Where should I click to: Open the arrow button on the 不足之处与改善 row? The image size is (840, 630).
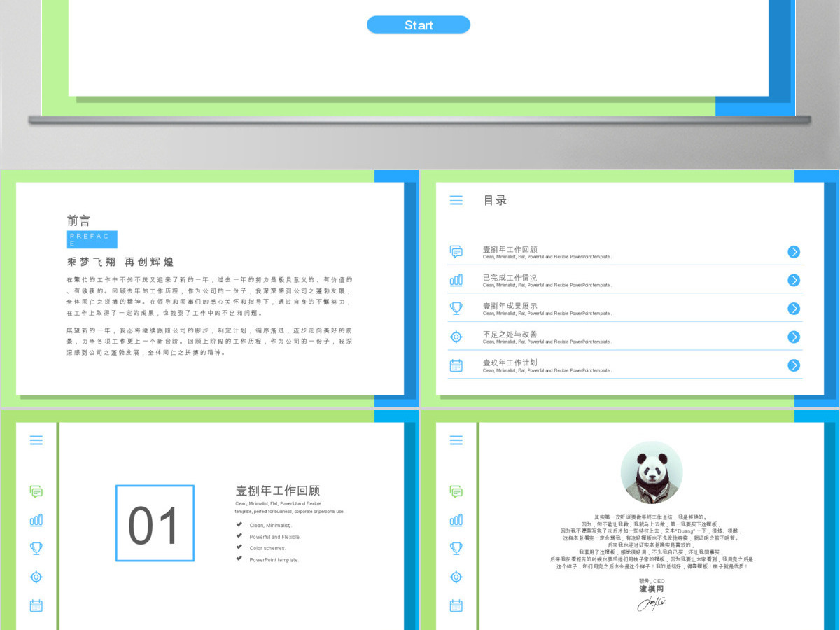click(794, 337)
